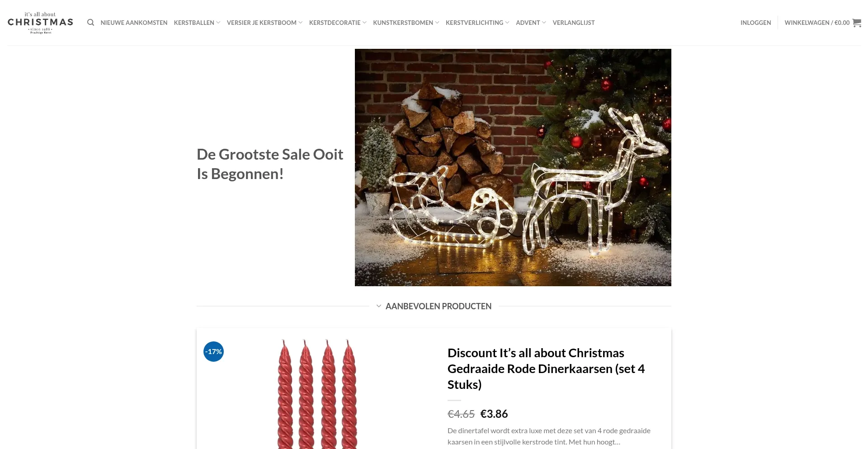Screen dimensions: 868x449
Task: Click the reindeer sleigh sale banner image
Action: click(x=513, y=167)
